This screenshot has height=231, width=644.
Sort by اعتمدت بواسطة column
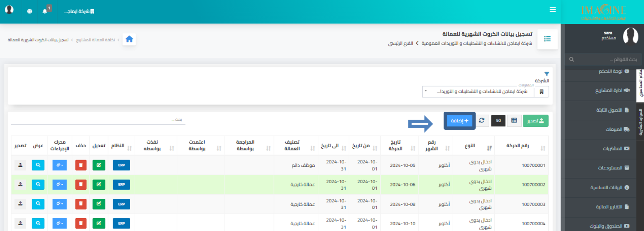pyautogui.click(x=200, y=145)
